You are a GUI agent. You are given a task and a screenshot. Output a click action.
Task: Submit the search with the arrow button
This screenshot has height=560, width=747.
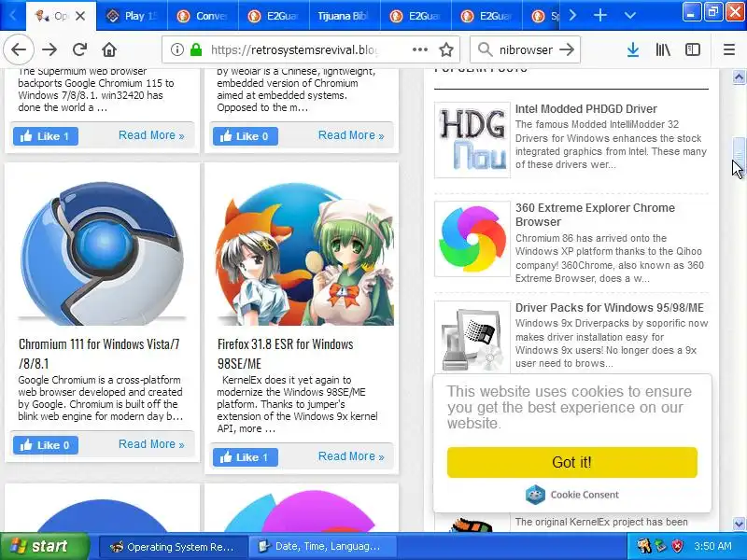coord(567,49)
